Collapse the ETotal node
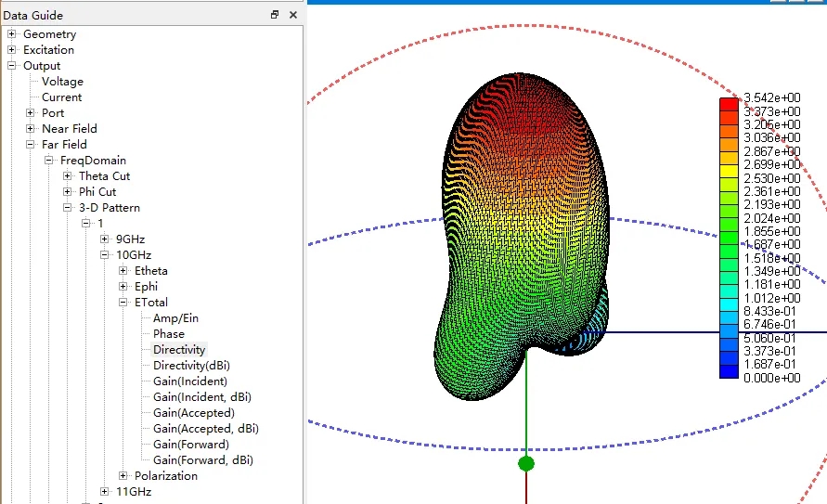Image resolution: width=827 pixels, height=504 pixels. pyautogui.click(x=123, y=302)
